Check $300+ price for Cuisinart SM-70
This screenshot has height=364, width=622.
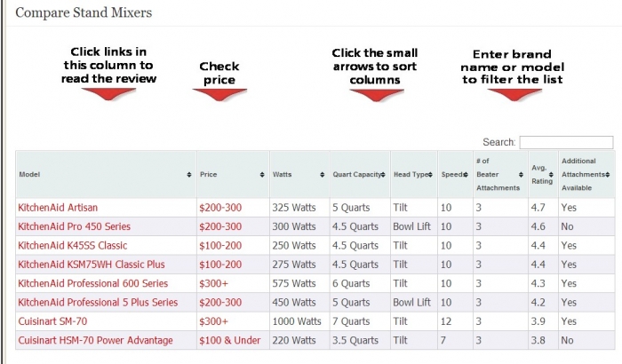213,321
